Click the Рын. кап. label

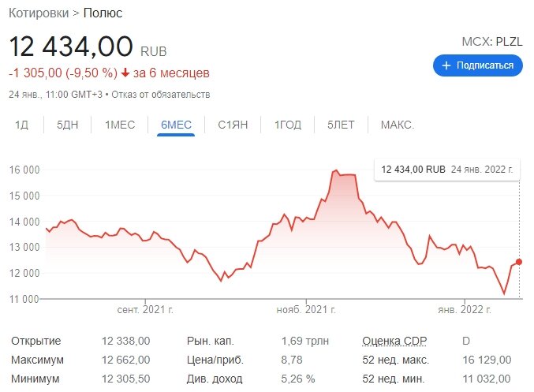[x=211, y=341]
